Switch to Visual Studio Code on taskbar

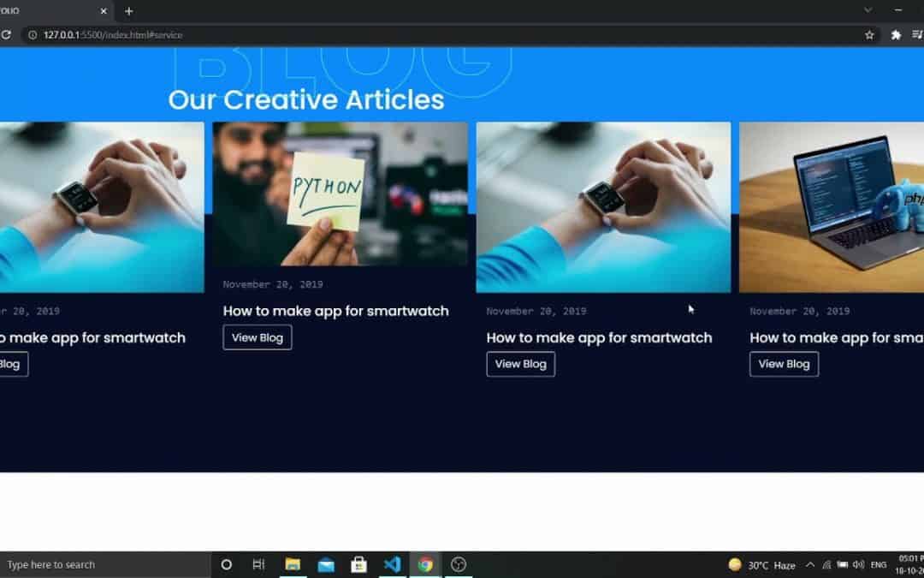click(x=393, y=564)
